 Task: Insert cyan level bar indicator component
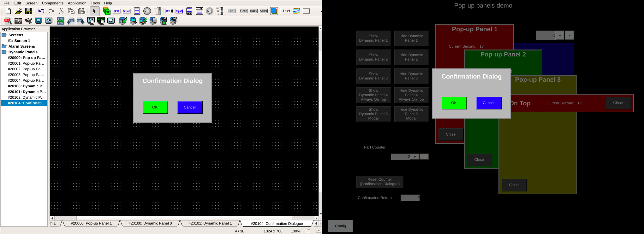pyautogui.click(x=157, y=11)
